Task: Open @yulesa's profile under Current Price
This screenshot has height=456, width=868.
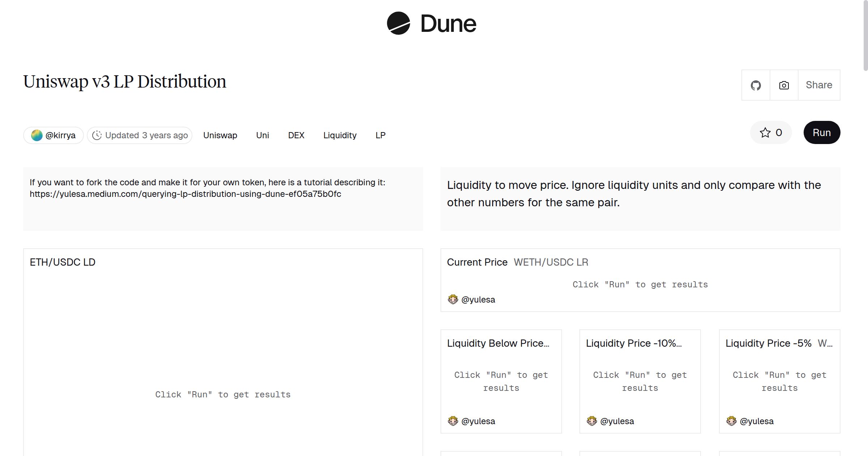Action: tap(478, 299)
